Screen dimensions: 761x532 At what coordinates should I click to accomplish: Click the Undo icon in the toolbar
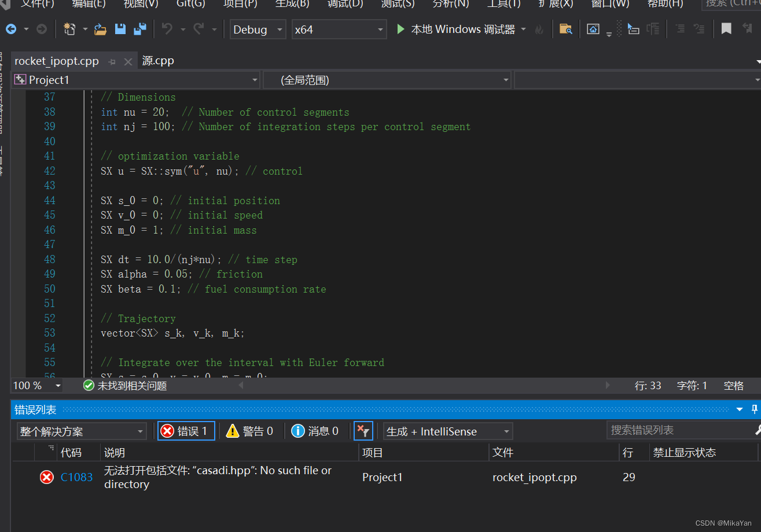click(x=168, y=28)
